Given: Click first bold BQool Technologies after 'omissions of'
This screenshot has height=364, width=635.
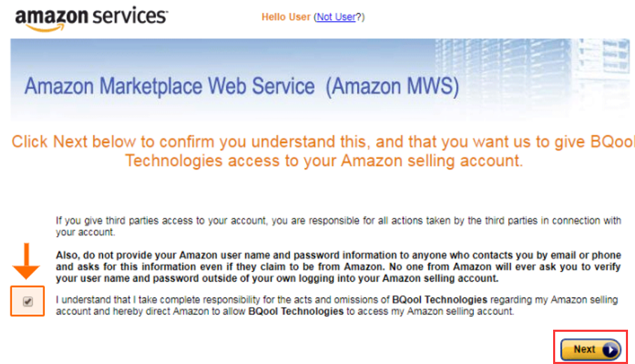Looking at the screenshot, I should [x=440, y=300].
